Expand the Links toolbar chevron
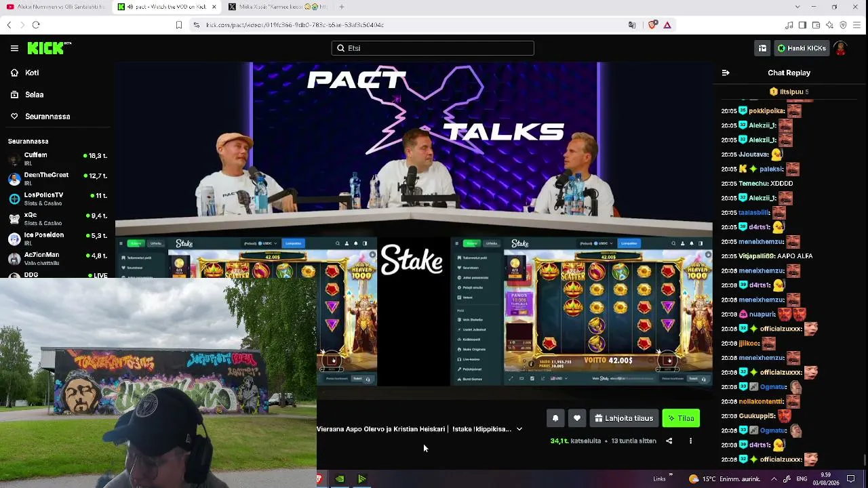Viewport: 868px width, 488px height. pyautogui.click(x=671, y=475)
